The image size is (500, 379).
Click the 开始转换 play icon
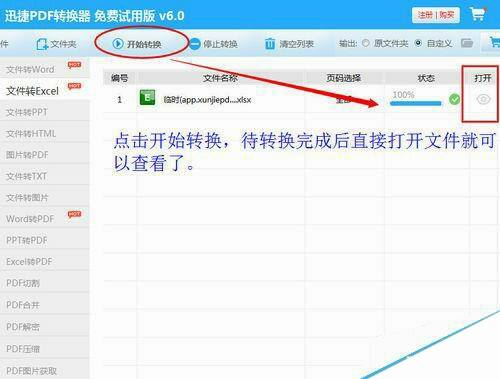pos(118,43)
